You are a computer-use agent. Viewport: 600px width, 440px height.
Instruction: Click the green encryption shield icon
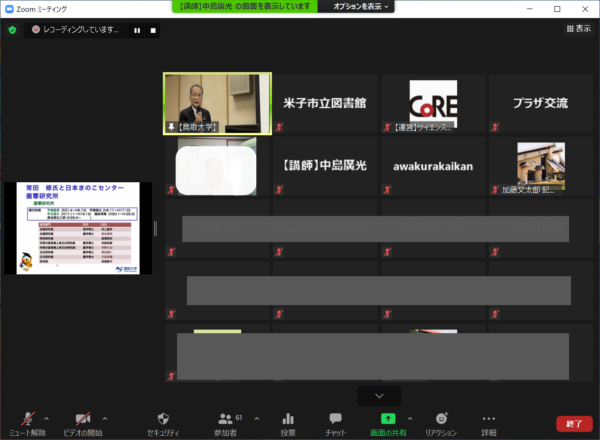click(12, 30)
